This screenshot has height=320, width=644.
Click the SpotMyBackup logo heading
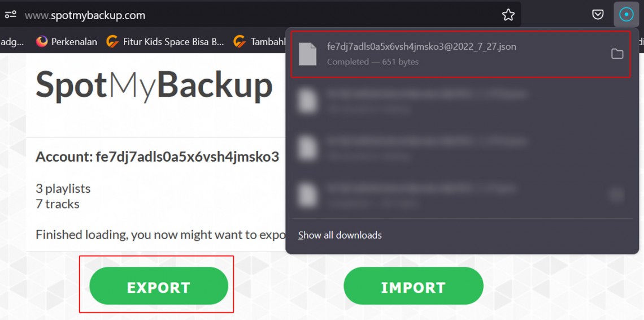(154, 86)
